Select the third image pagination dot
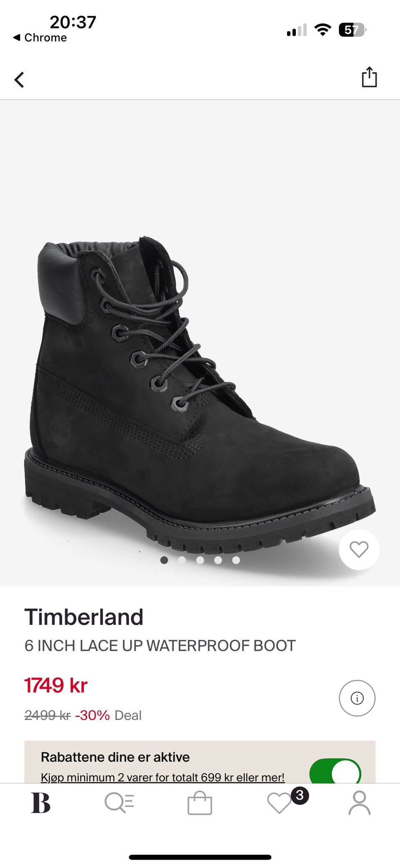The width and height of the screenshot is (400, 868). point(200,560)
